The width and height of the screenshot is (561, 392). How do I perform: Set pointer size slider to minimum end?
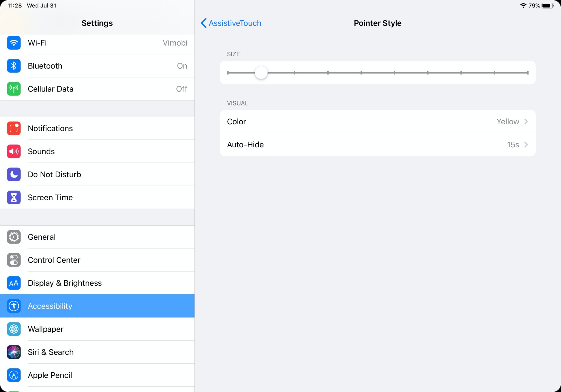(x=228, y=73)
